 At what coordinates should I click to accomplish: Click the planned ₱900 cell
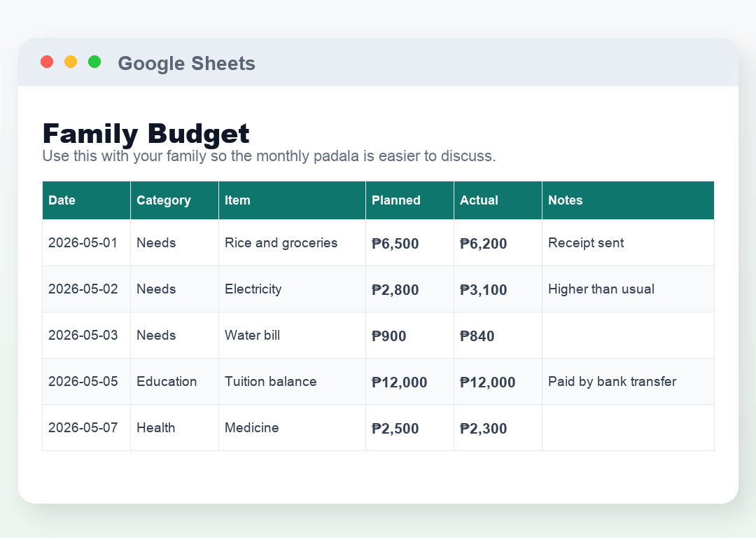pos(409,336)
